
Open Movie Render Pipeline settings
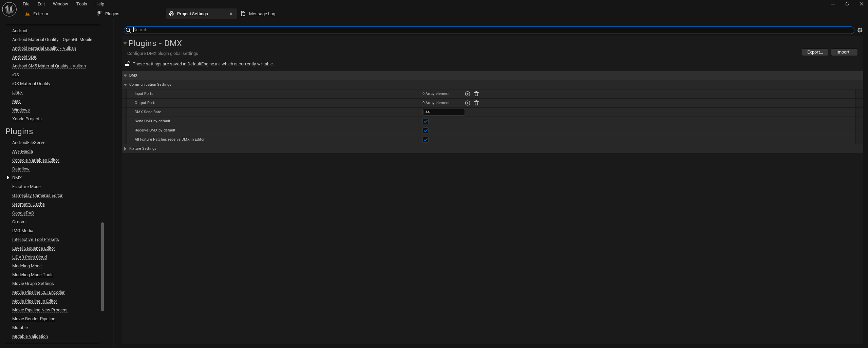(34, 319)
